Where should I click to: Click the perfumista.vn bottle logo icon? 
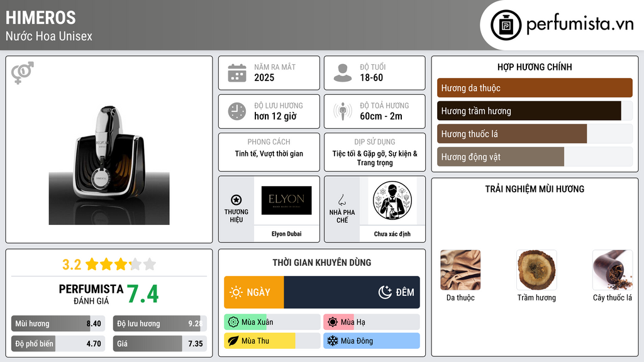pyautogui.click(x=506, y=25)
